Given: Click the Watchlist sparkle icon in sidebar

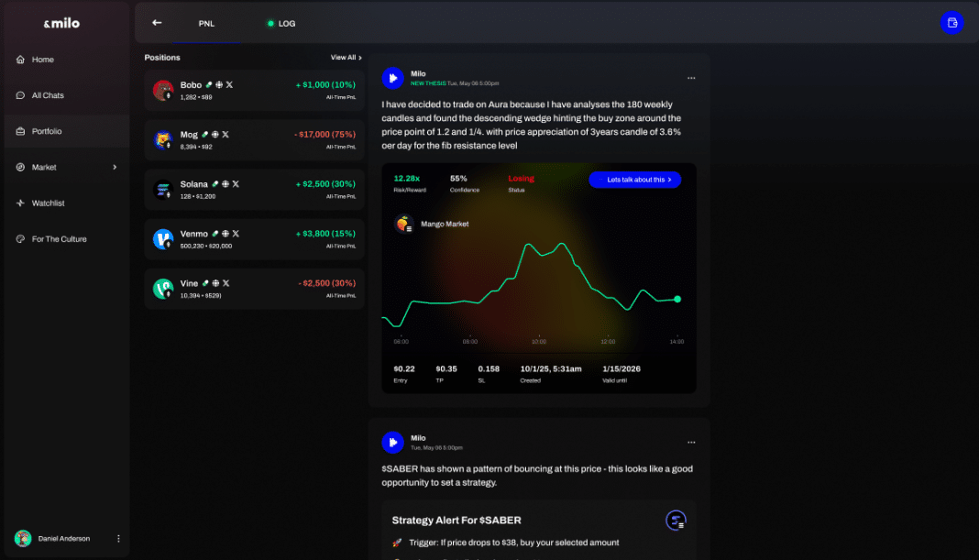Looking at the screenshot, I should click(x=21, y=203).
